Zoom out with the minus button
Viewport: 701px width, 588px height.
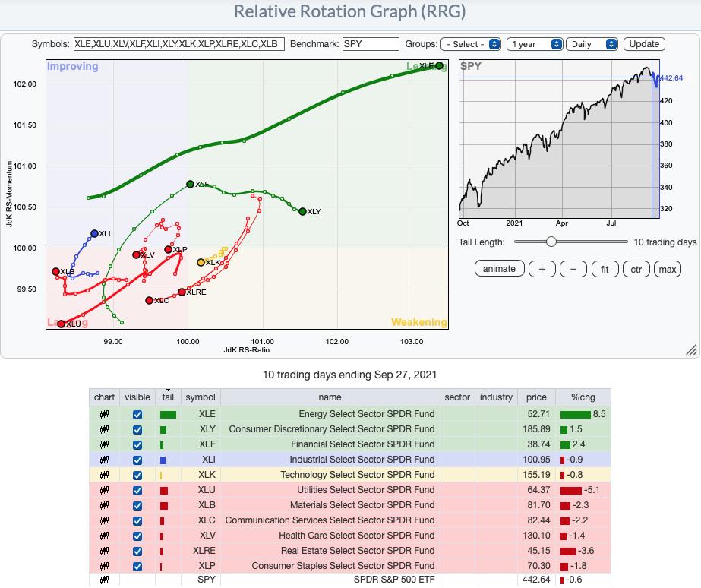[573, 269]
